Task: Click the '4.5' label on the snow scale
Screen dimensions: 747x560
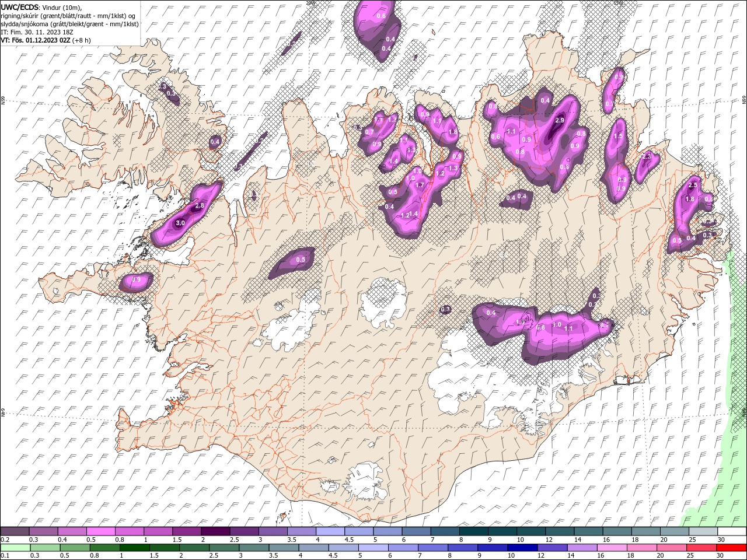Action: [349, 540]
